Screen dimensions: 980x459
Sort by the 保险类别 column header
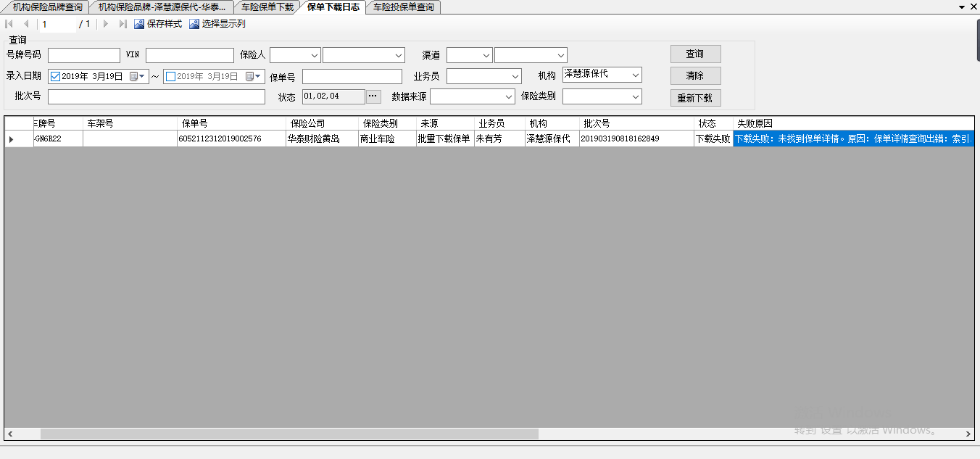[x=387, y=123]
